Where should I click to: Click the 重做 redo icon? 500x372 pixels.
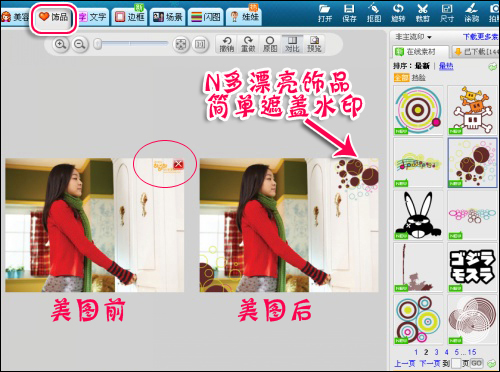(x=248, y=44)
